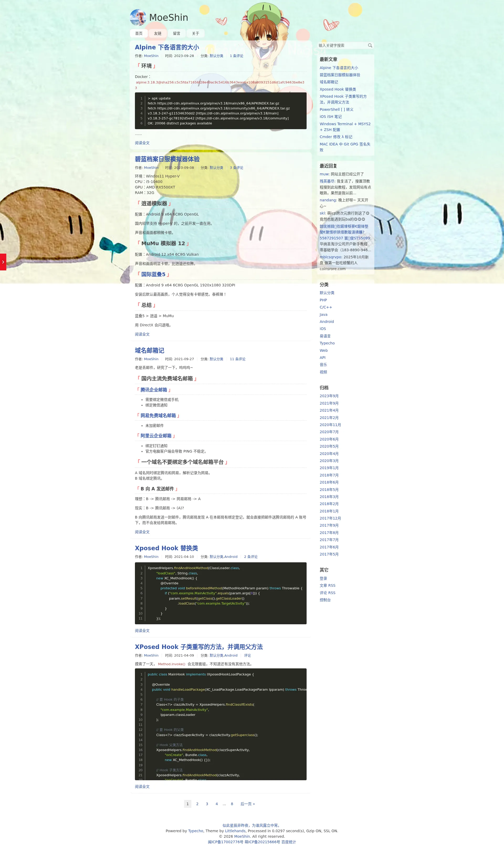This screenshot has width=504, height=849.
Task: Read full text of the Alpine post
Action: 142,143
